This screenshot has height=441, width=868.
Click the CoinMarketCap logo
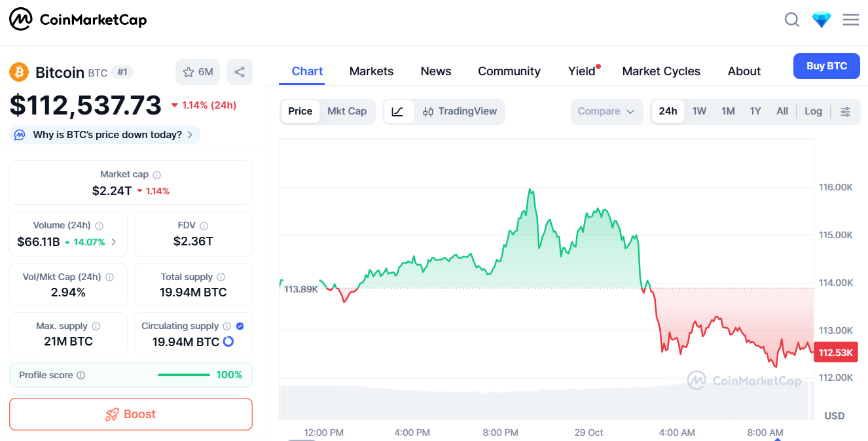coord(78,19)
